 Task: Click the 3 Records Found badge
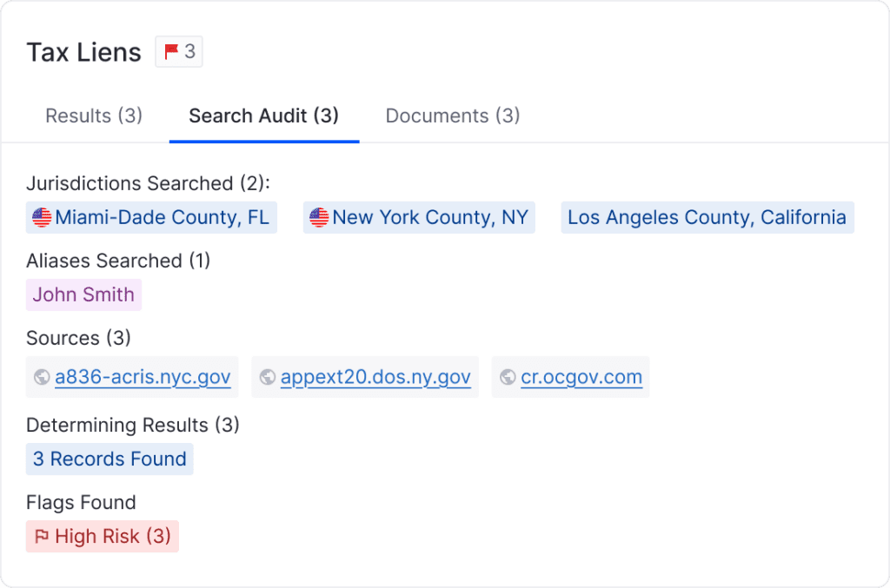110,459
